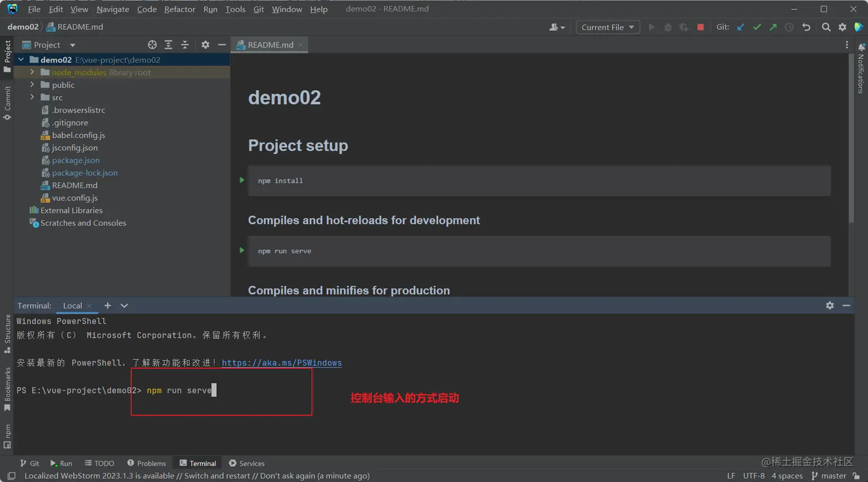The image size is (868, 482).
Task: Open the Code With Me user menu
Action: tap(557, 27)
